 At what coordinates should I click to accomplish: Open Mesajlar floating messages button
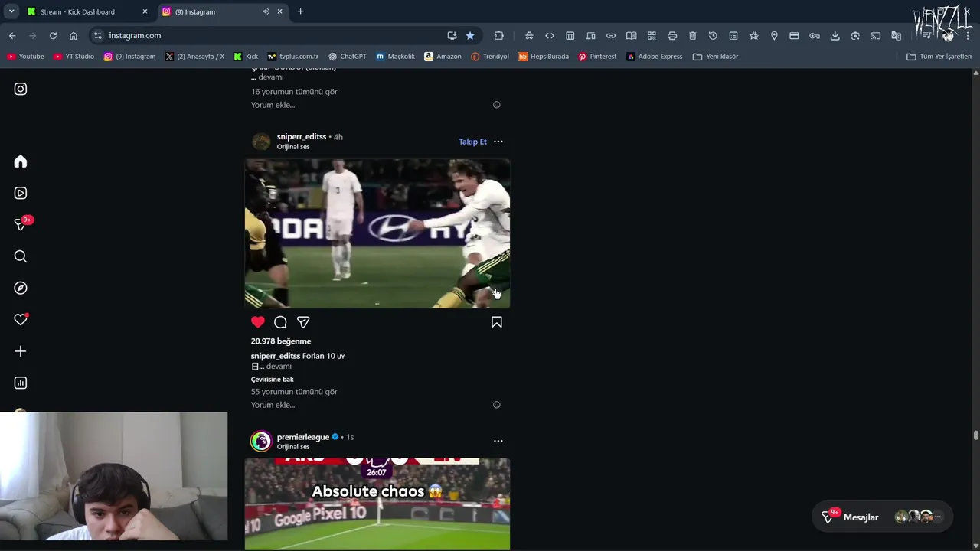click(882, 517)
